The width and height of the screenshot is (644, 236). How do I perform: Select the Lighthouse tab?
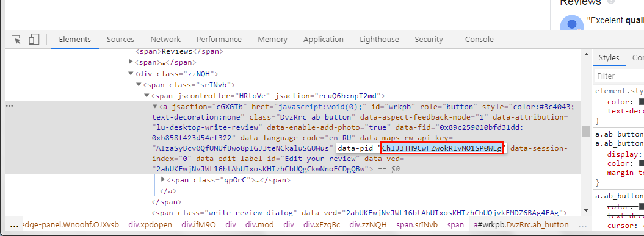point(379,40)
